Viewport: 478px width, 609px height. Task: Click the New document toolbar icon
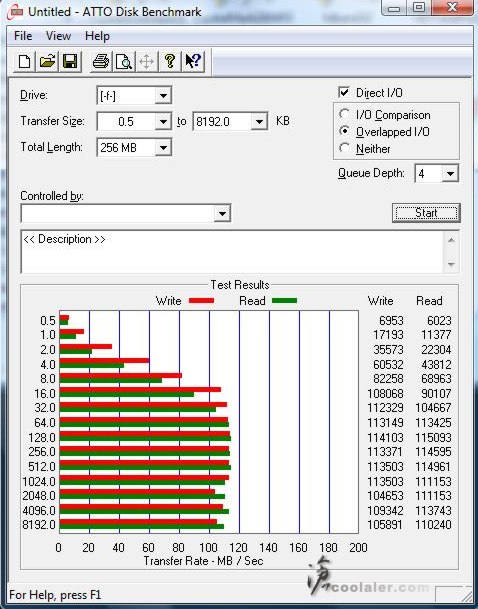[x=24, y=61]
